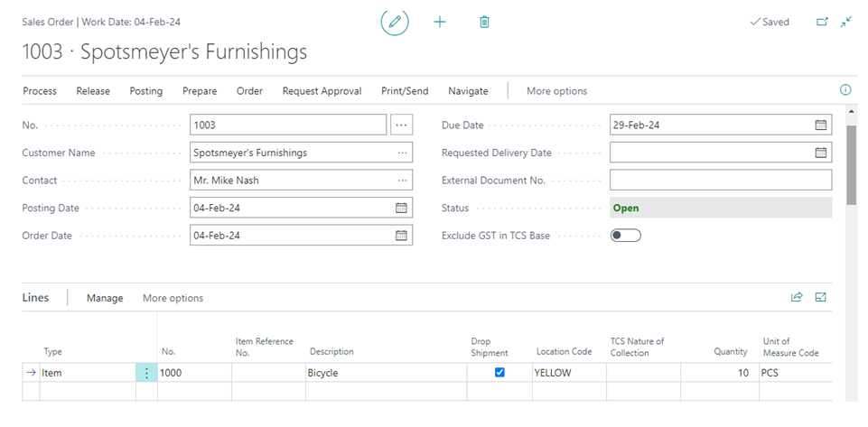Image resolution: width=868 pixels, height=427 pixels.
Task: Click the vertical page scrollbar
Action: pyautogui.click(x=852, y=166)
